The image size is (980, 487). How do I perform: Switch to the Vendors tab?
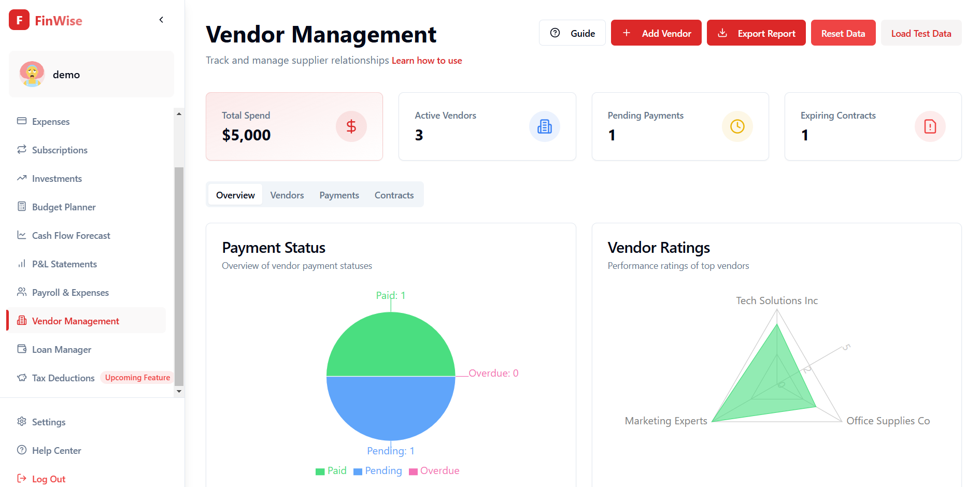tap(287, 195)
